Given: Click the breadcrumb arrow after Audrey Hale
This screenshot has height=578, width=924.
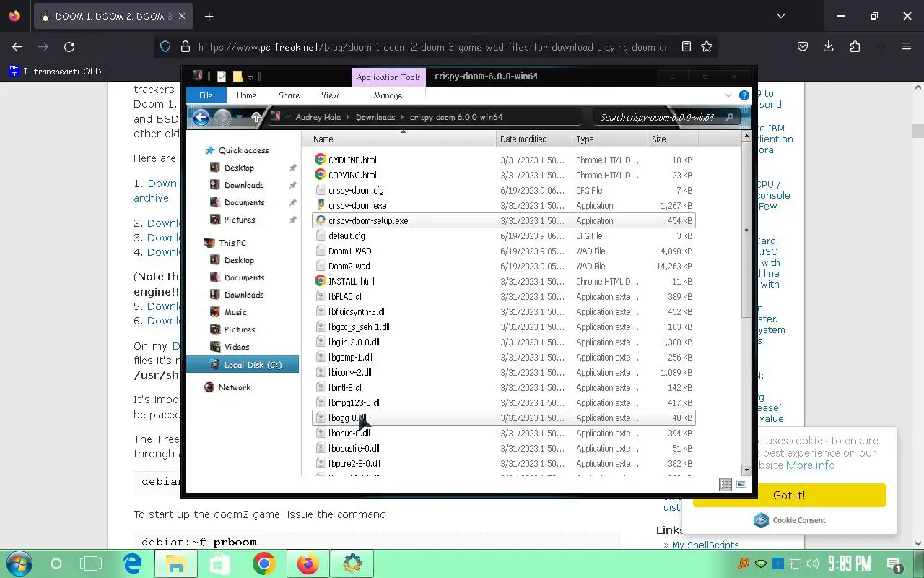Looking at the screenshot, I should 348,117.
